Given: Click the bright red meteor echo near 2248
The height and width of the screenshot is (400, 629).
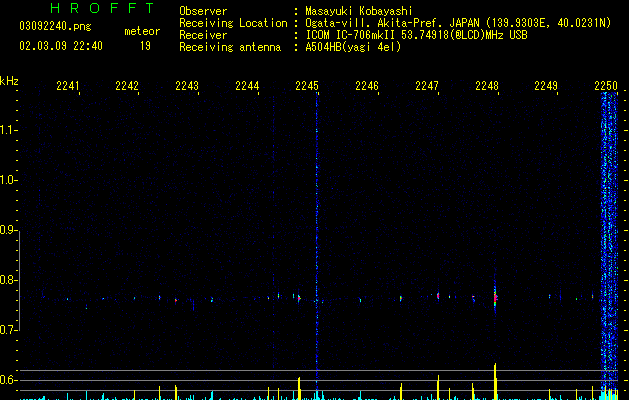Looking at the screenshot, I should click(495, 298).
